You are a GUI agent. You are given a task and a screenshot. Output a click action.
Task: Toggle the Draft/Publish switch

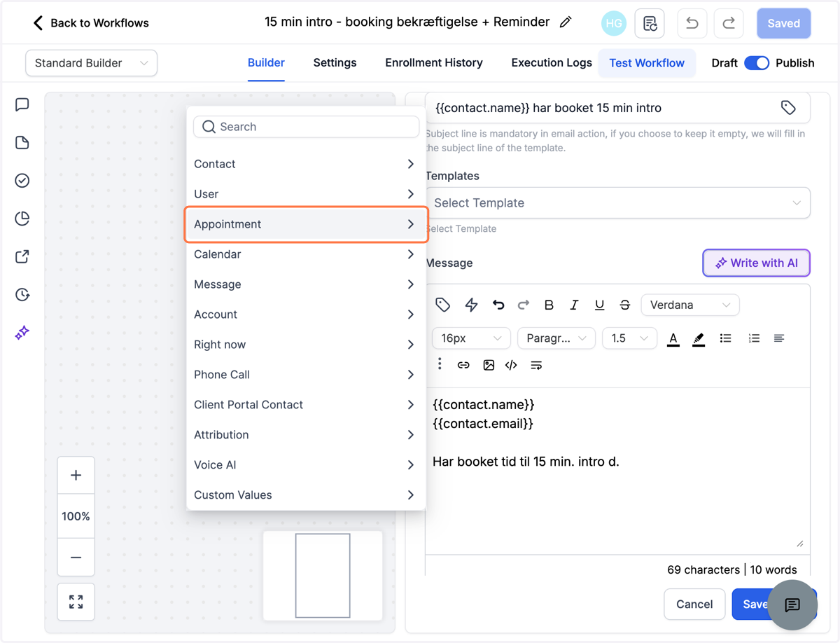point(757,63)
